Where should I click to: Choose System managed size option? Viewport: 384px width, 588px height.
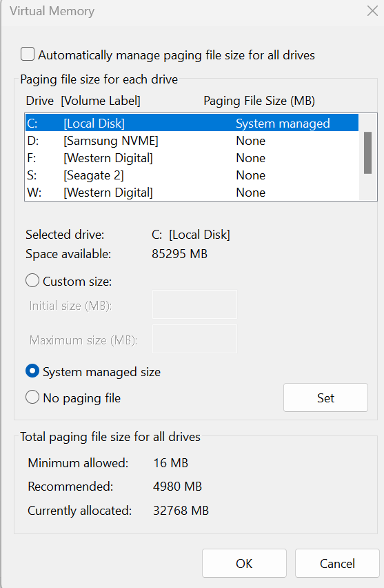tap(32, 371)
